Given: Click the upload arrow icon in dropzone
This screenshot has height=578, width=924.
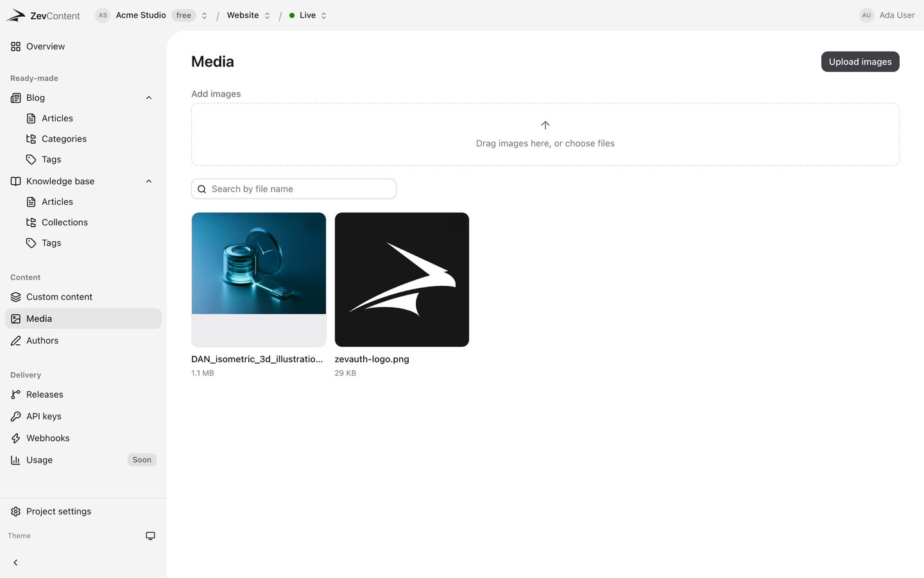Looking at the screenshot, I should pyautogui.click(x=545, y=125).
